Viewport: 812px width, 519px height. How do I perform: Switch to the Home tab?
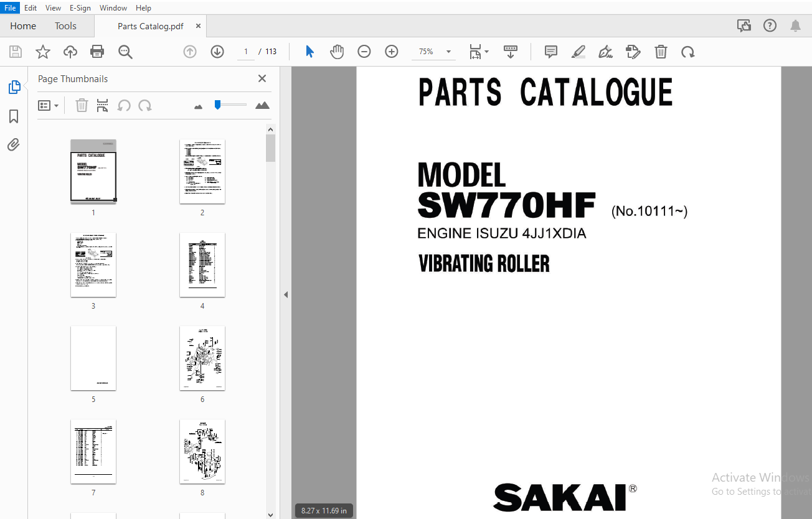point(23,26)
